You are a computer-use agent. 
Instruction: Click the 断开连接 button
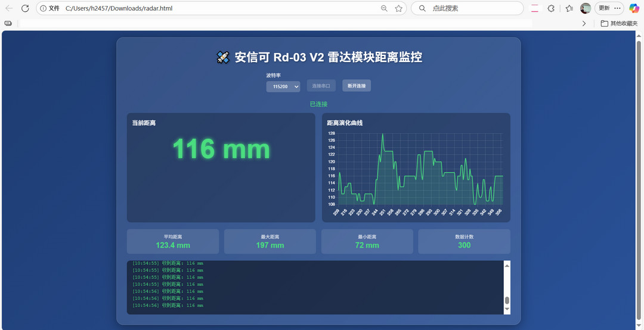pyautogui.click(x=357, y=86)
